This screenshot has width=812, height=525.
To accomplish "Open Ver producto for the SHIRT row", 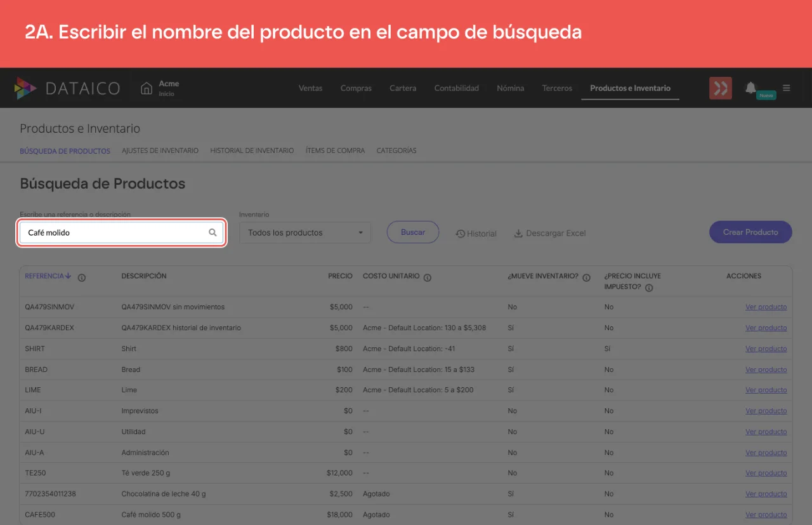I will [766, 349].
